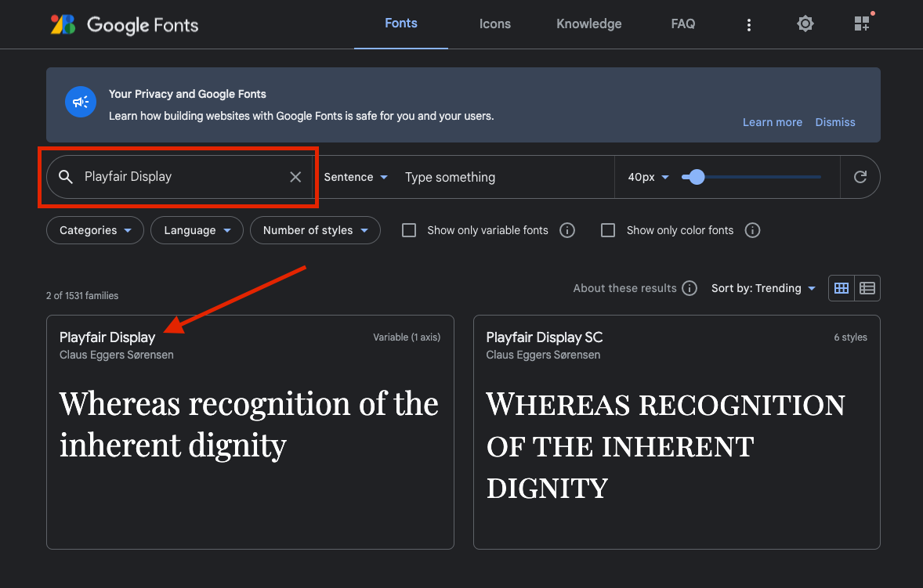The image size is (923, 588).
Task: Click the 'WHEREAS RECOGNITION' small caps preview
Action: coord(666,405)
